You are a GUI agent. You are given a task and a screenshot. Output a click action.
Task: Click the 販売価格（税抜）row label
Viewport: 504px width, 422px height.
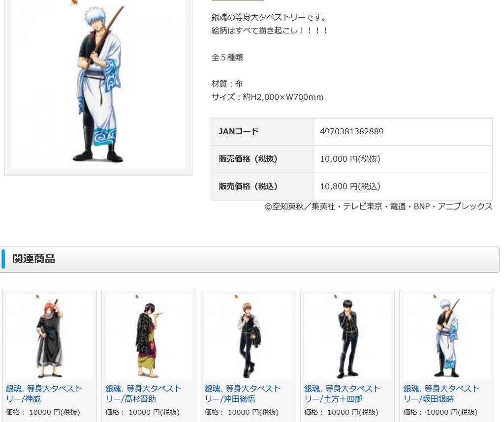(x=262, y=159)
